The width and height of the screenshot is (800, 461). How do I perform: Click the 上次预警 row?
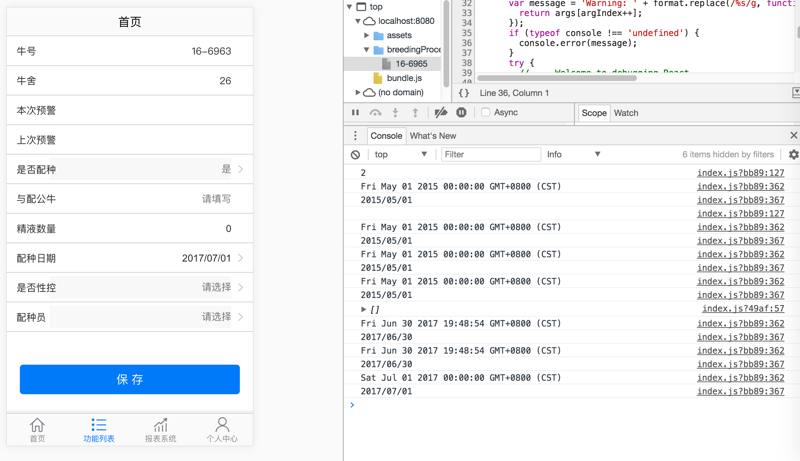pyautogui.click(x=130, y=140)
